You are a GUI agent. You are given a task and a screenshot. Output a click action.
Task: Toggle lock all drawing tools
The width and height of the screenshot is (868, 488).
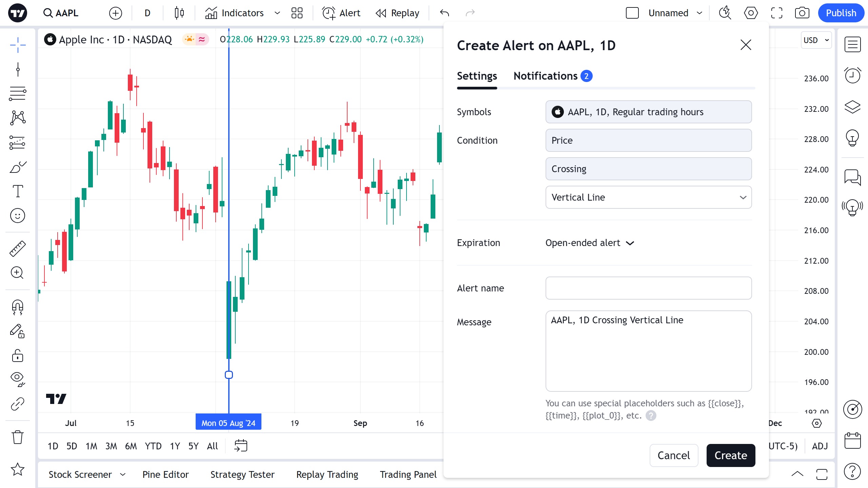(18, 356)
